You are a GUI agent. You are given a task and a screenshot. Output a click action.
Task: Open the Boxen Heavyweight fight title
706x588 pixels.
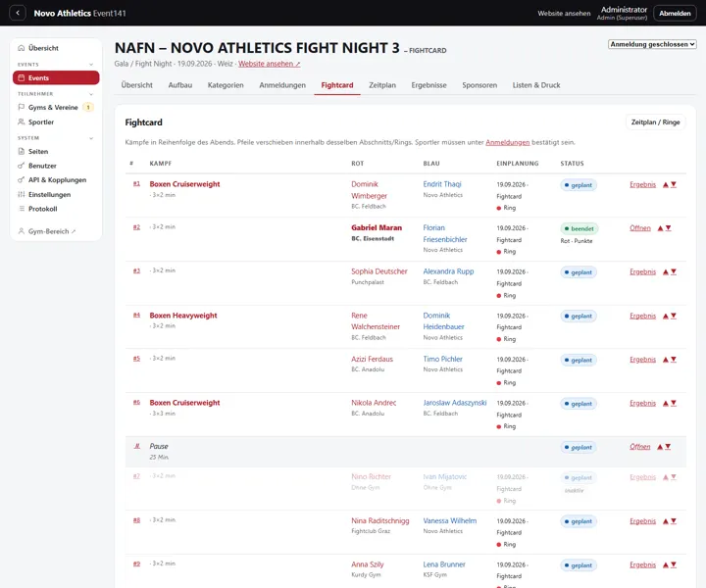[183, 316]
